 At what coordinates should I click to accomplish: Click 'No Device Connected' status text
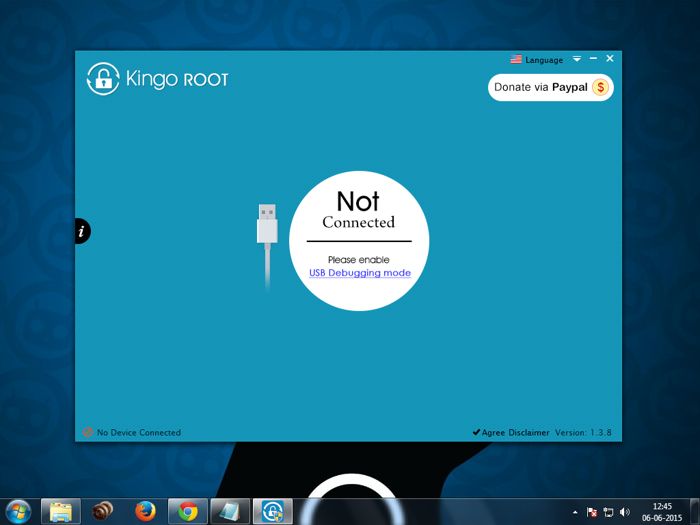(x=139, y=433)
